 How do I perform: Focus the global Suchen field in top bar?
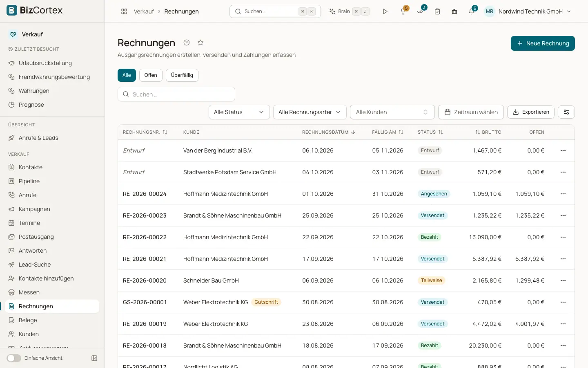point(275,11)
